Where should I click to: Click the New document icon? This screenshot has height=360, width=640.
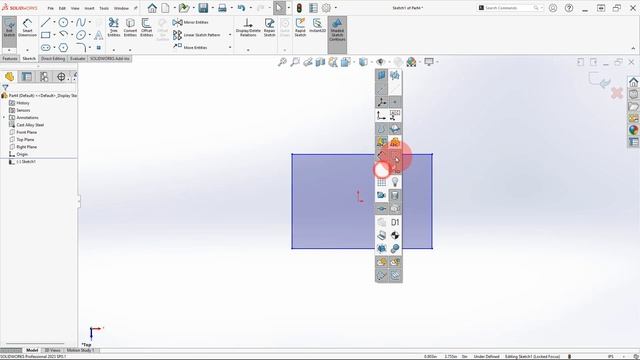click(165, 8)
